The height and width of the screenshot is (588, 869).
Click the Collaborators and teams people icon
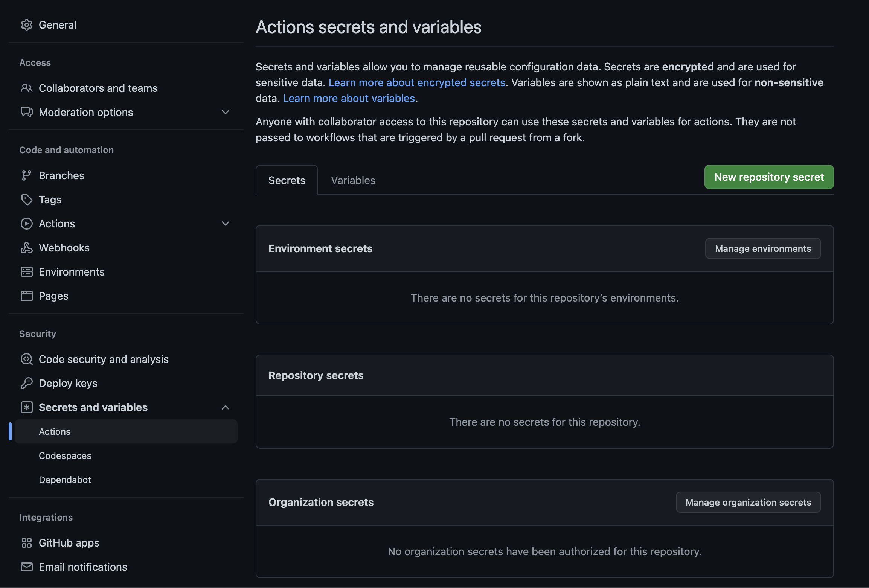(x=26, y=88)
